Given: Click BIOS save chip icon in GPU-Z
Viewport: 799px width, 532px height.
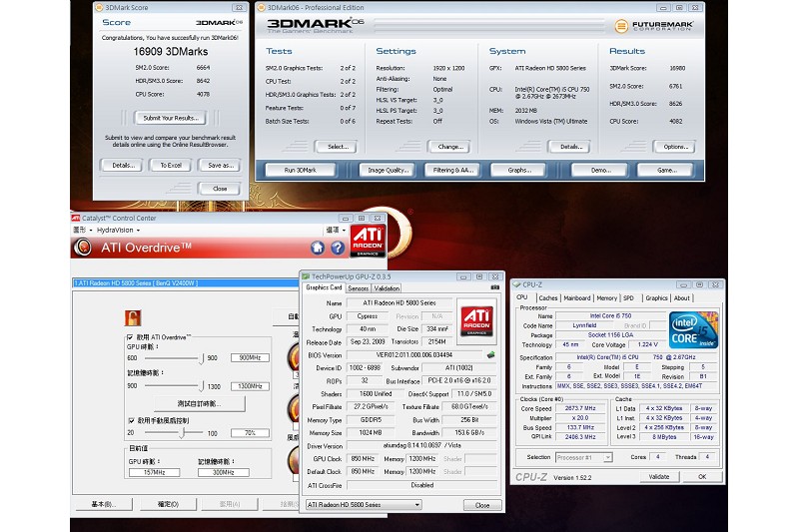Looking at the screenshot, I should pos(491,355).
